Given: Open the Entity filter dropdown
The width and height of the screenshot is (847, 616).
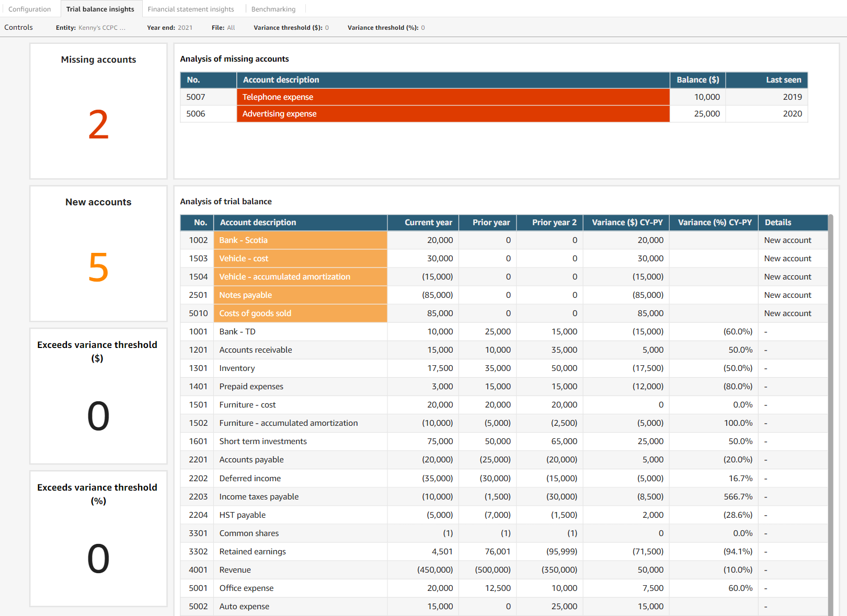Looking at the screenshot, I should 91,28.
